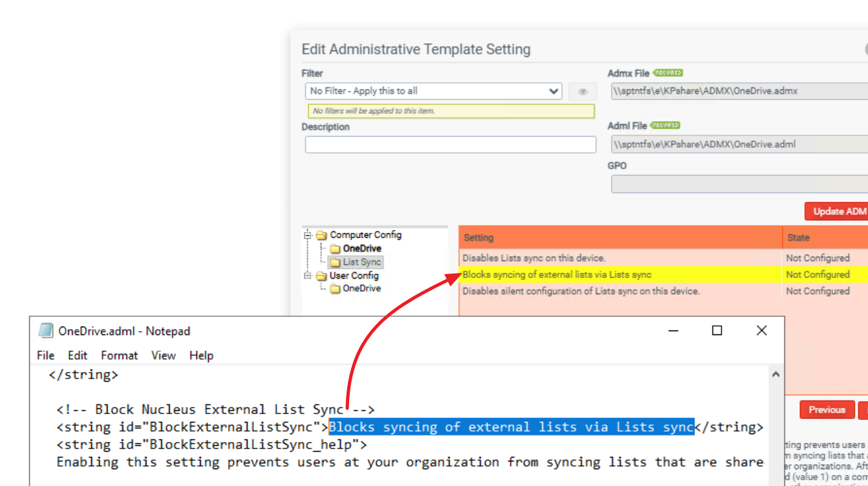This screenshot has width=868, height=486.
Task: Click the Previous button
Action: tap(827, 410)
